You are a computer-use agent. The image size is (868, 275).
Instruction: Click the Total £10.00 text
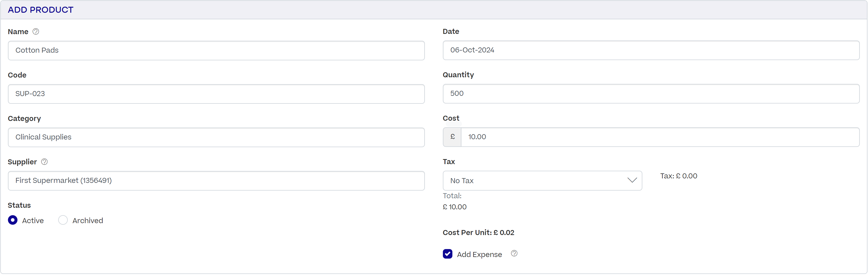click(455, 207)
